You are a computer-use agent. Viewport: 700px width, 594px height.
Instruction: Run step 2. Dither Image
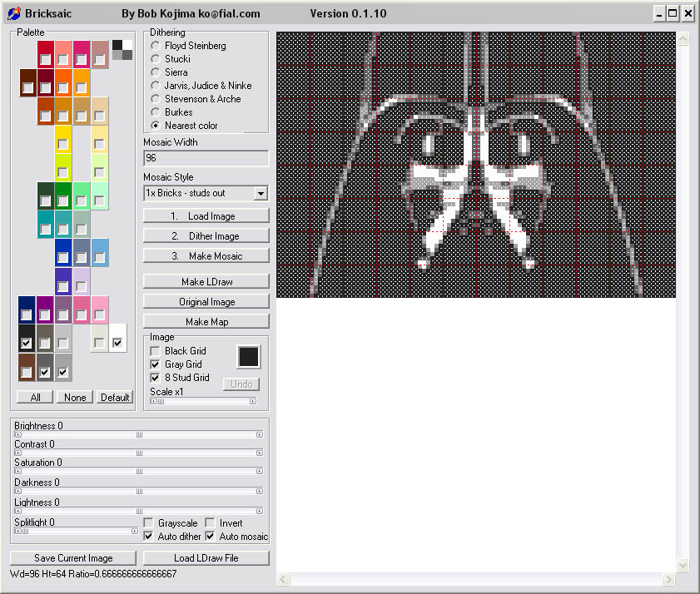[x=206, y=236]
